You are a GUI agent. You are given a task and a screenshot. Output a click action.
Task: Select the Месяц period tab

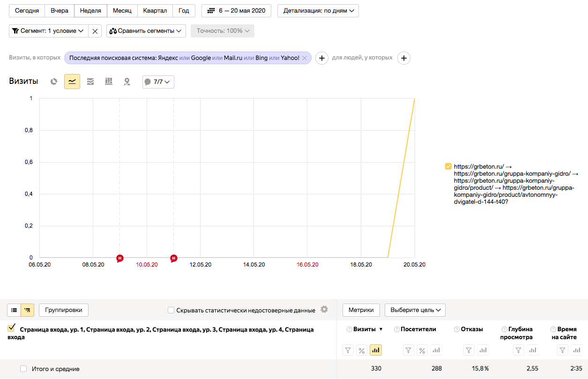pyautogui.click(x=122, y=11)
